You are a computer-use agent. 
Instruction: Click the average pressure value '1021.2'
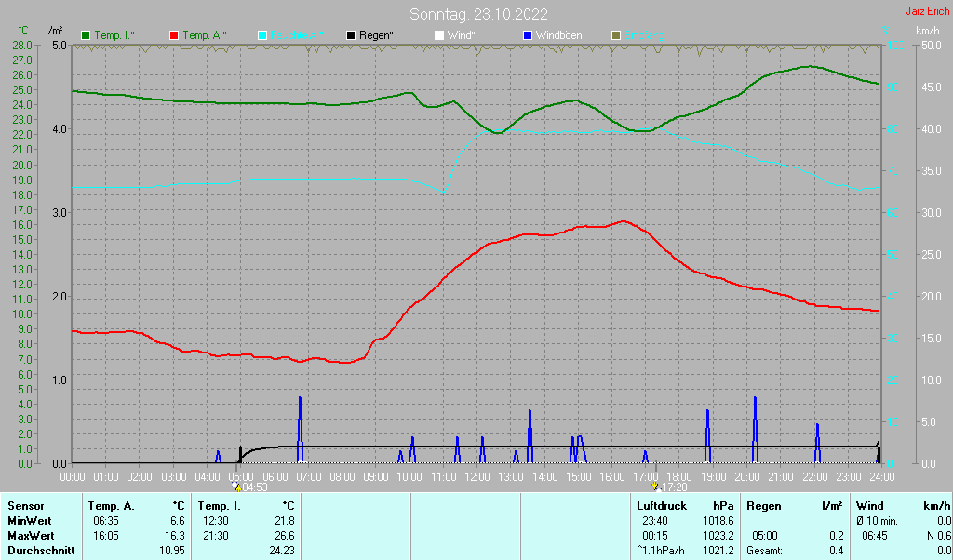[x=719, y=551]
